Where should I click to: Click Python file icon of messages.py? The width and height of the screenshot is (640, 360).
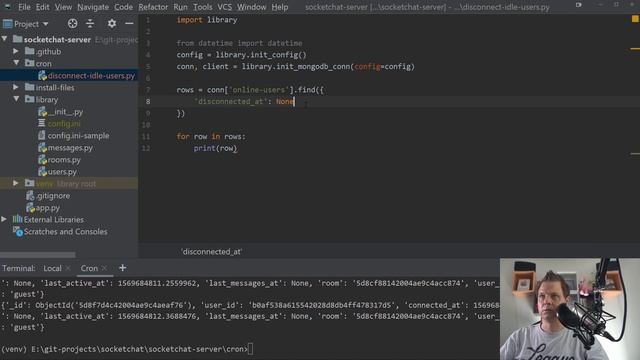[x=42, y=148]
